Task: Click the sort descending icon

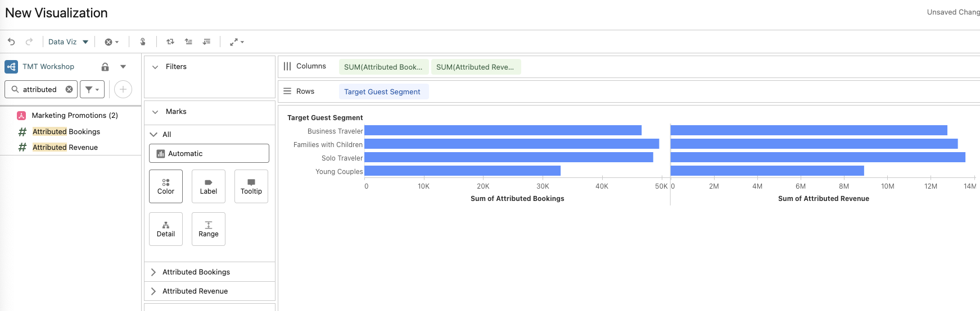Action: [x=207, y=42]
